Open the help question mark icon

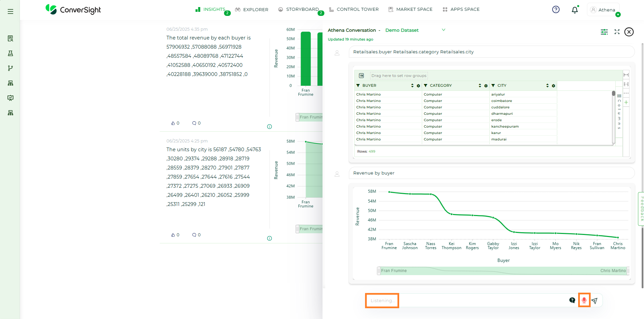pos(556,9)
